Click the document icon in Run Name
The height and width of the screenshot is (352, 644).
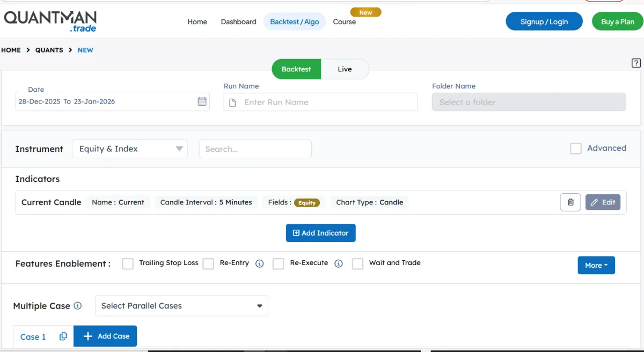(232, 102)
